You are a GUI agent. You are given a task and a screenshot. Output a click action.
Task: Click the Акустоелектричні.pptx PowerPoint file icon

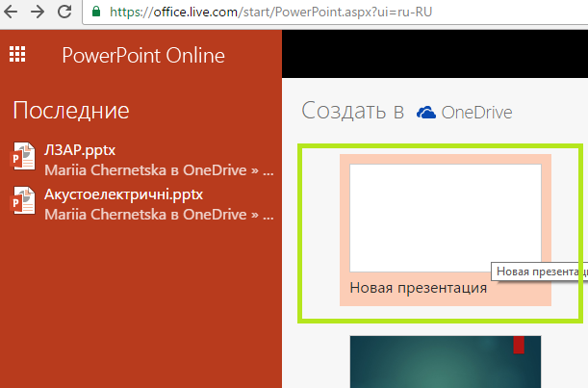point(23,200)
